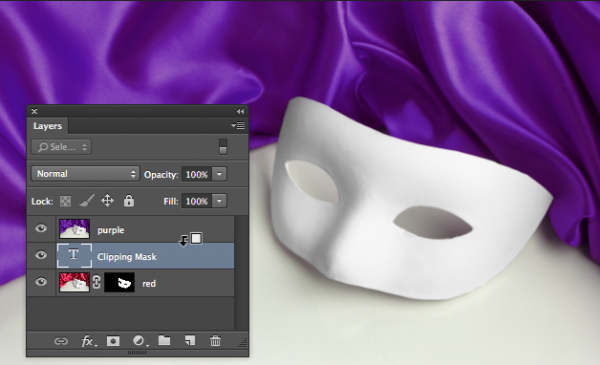Create a new fill or adjustment layer

(139, 341)
